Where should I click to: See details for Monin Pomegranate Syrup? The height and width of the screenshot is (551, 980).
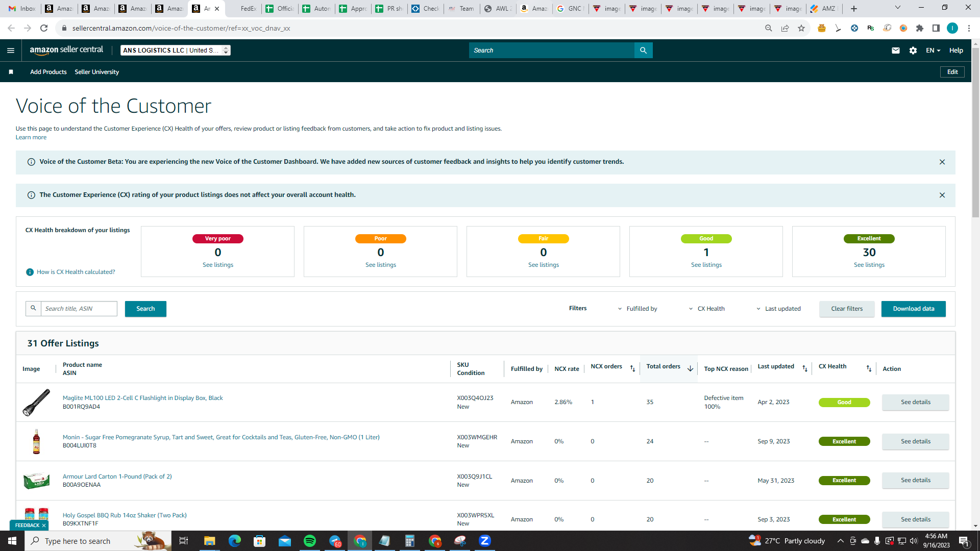(916, 441)
